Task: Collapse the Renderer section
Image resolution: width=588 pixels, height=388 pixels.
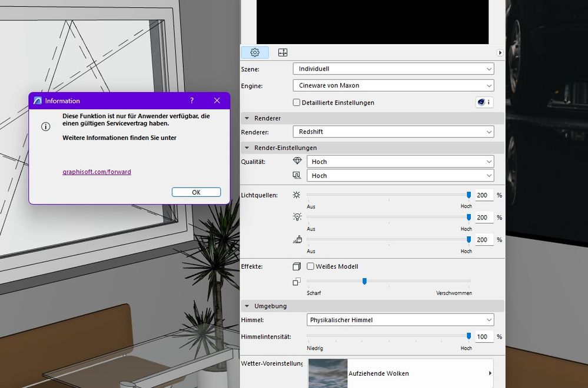Action: [x=247, y=118]
